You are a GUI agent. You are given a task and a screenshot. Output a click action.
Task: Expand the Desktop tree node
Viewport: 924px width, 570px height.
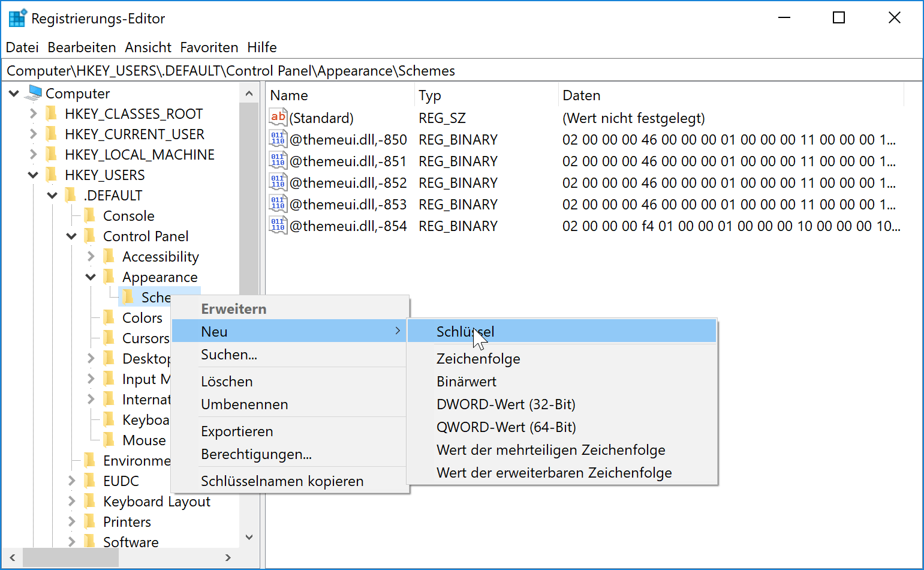coord(91,358)
